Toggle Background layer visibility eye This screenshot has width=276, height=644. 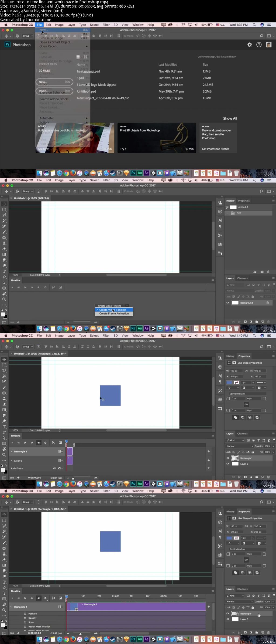(228, 303)
